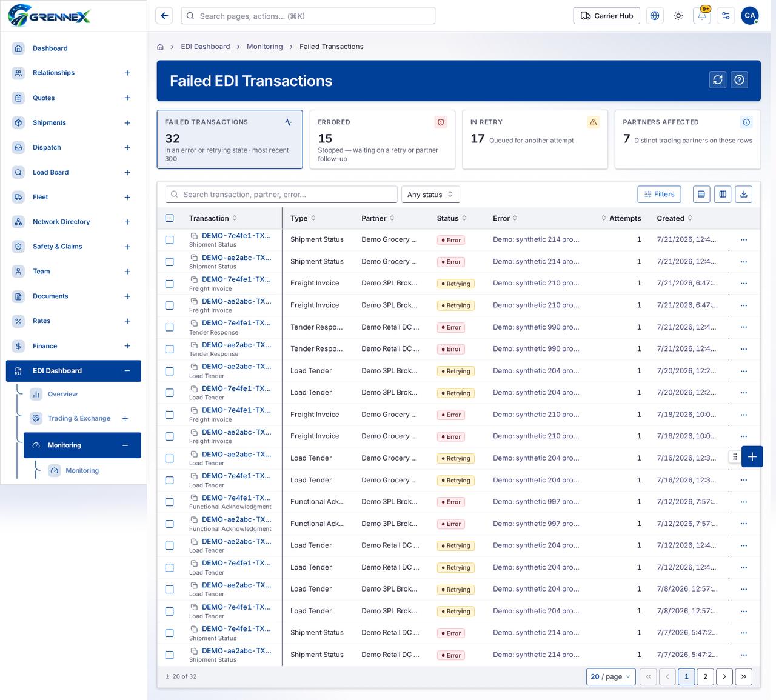Select the last row's checkbox

[170, 655]
